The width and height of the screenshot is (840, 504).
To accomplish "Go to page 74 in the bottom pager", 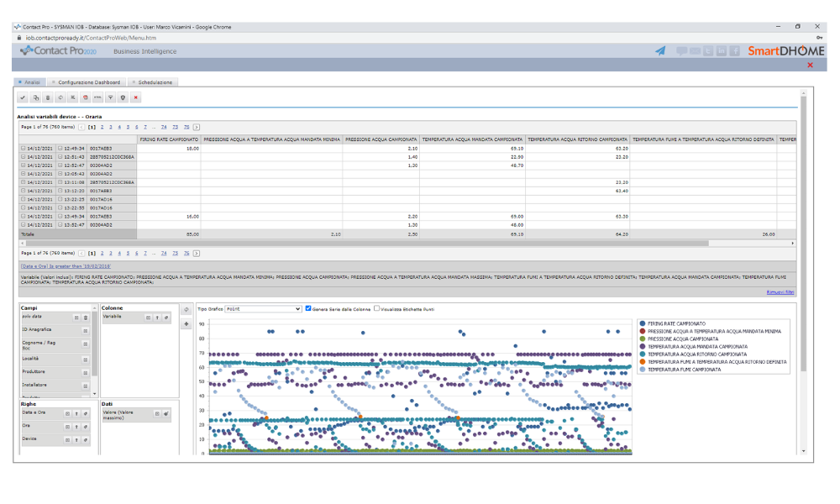I will pos(164,253).
